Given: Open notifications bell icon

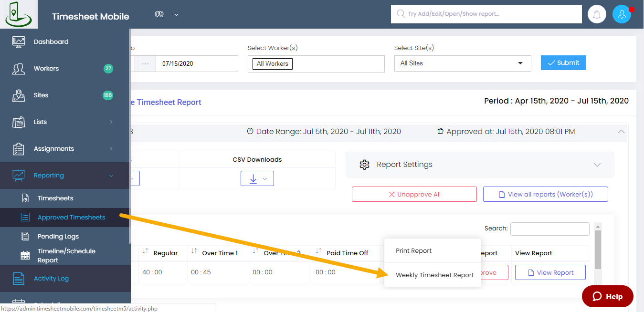Looking at the screenshot, I should point(597,14).
